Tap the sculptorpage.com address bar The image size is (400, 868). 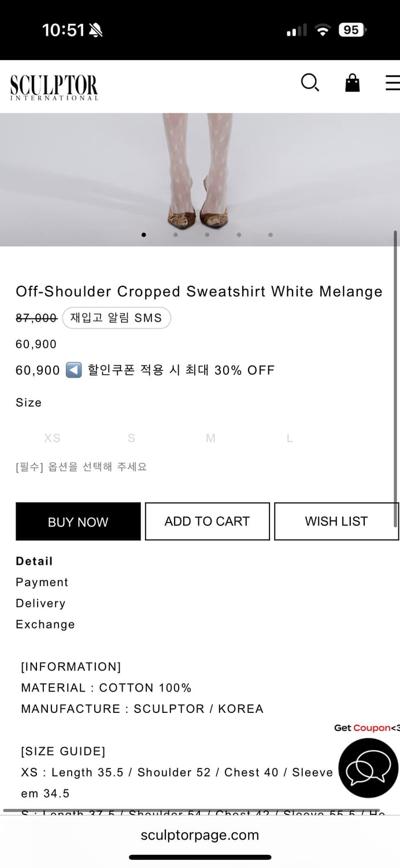200,835
